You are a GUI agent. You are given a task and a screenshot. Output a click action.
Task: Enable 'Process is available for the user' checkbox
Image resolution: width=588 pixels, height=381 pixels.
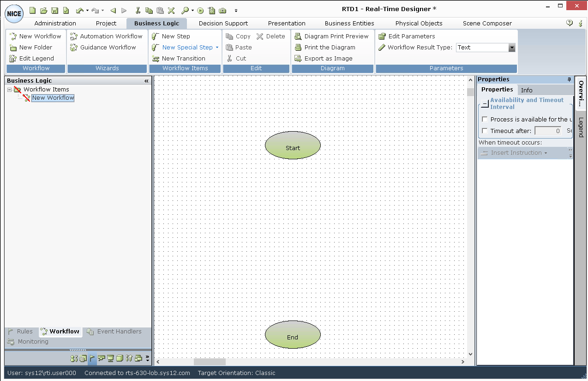[x=485, y=119]
